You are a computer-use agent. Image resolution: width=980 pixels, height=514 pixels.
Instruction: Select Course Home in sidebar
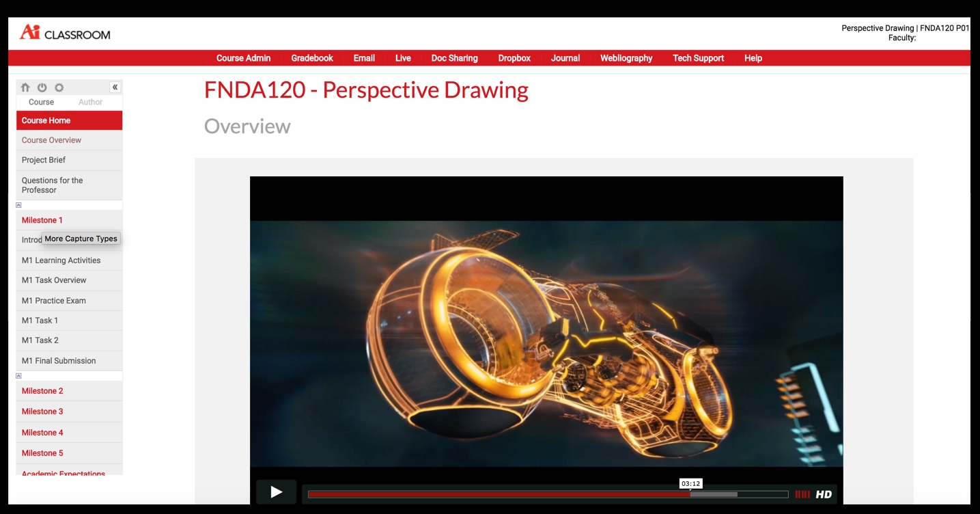pyautogui.click(x=69, y=120)
